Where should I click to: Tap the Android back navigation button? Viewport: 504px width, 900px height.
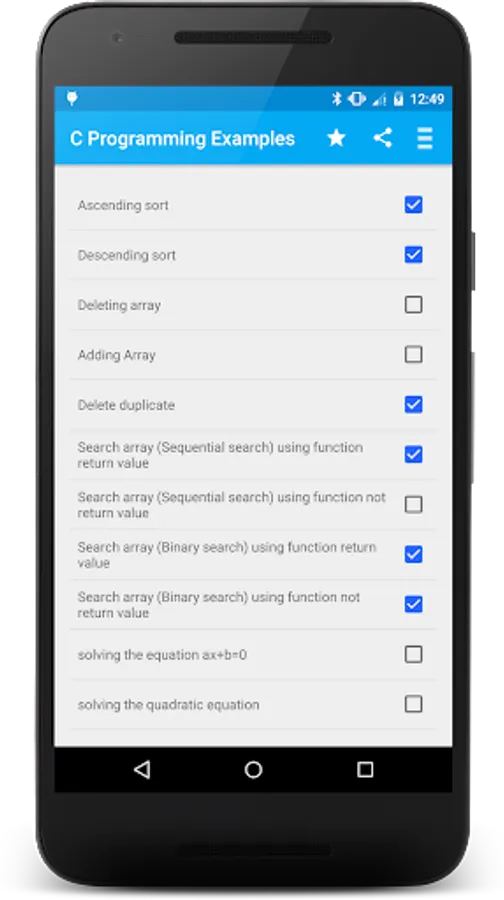tap(142, 769)
